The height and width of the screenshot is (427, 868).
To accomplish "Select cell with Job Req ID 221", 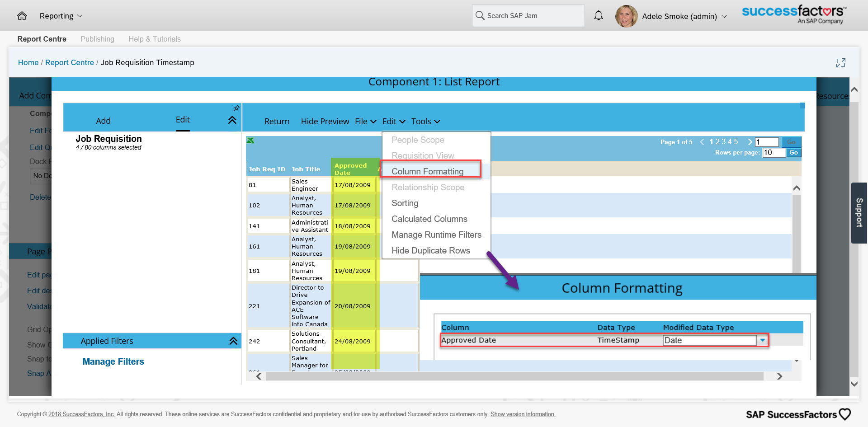I will 268,306.
